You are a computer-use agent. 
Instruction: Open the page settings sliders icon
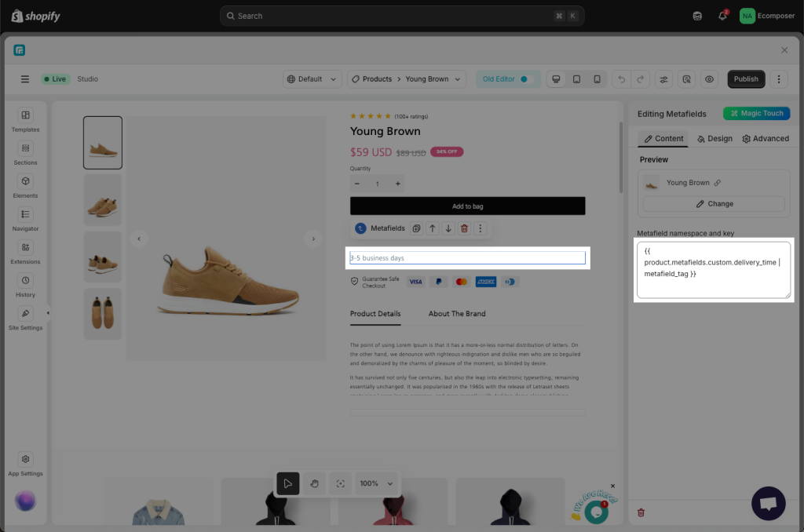[x=663, y=79]
